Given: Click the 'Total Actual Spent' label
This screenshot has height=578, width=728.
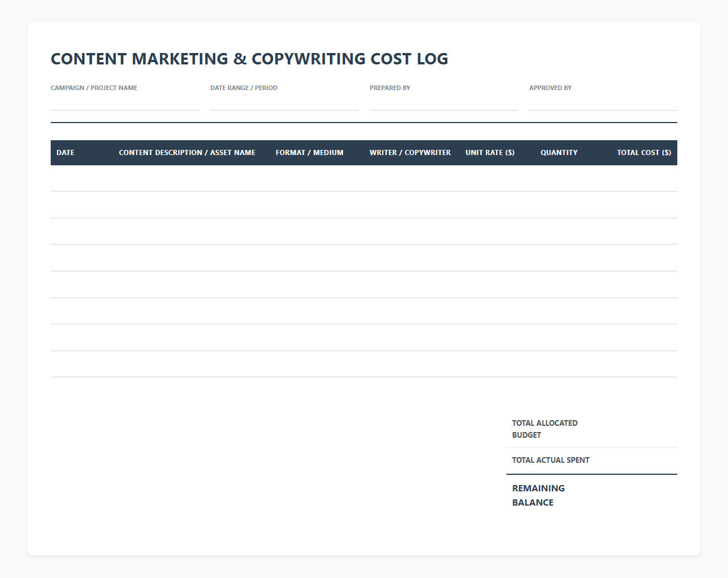Looking at the screenshot, I should (x=551, y=460).
